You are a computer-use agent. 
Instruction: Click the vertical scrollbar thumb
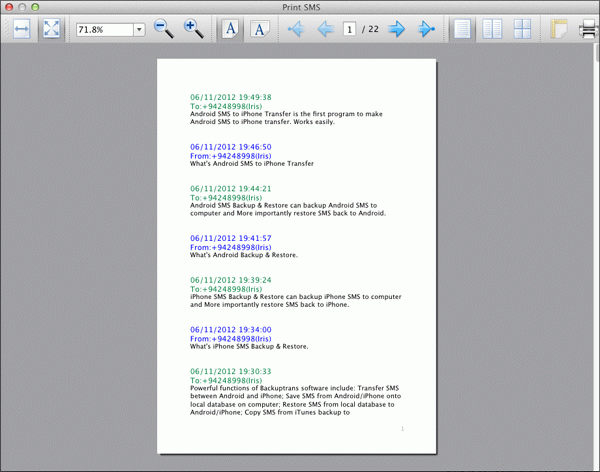[x=597, y=53]
